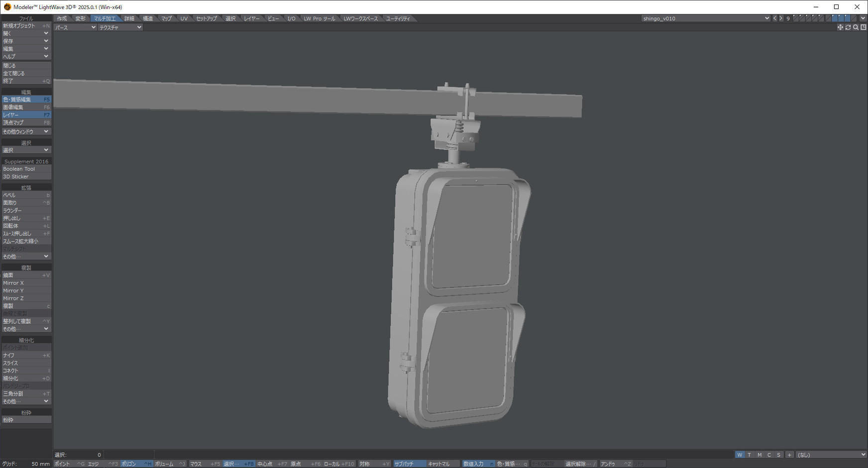Select W vertex map mode button
This screenshot has width=868, height=468.
[x=740, y=455]
